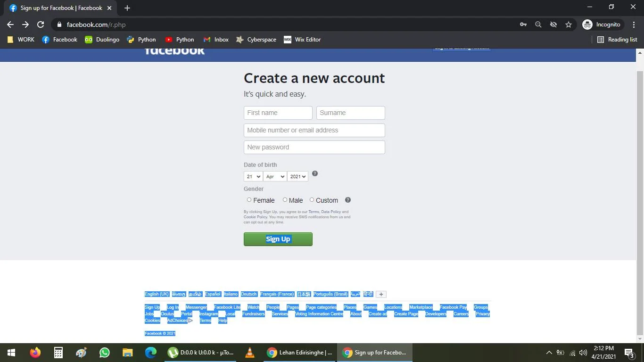This screenshot has height=362, width=644.
Task: Open Microsoft Edge from the taskbar
Action: [x=151, y=353]
